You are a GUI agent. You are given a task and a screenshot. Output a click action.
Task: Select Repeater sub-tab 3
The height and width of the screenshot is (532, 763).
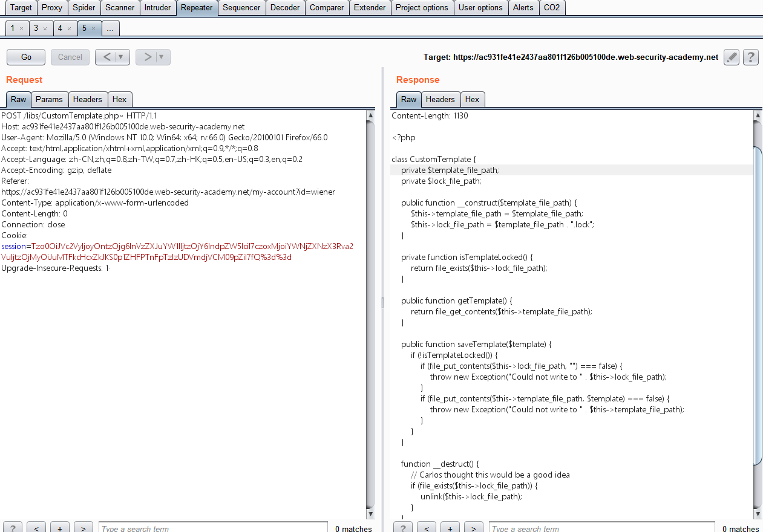[x=36, y=28]
